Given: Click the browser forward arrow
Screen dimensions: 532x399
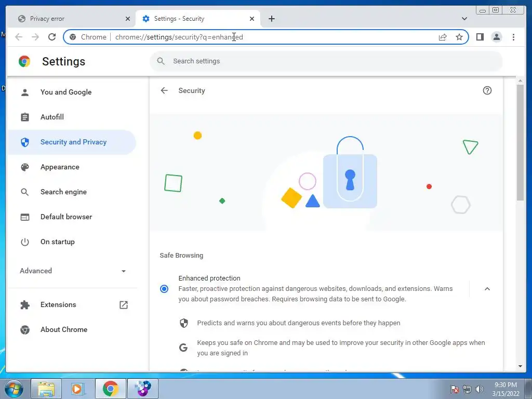Looking at the screenshot, I should click(x=35, y=37).
